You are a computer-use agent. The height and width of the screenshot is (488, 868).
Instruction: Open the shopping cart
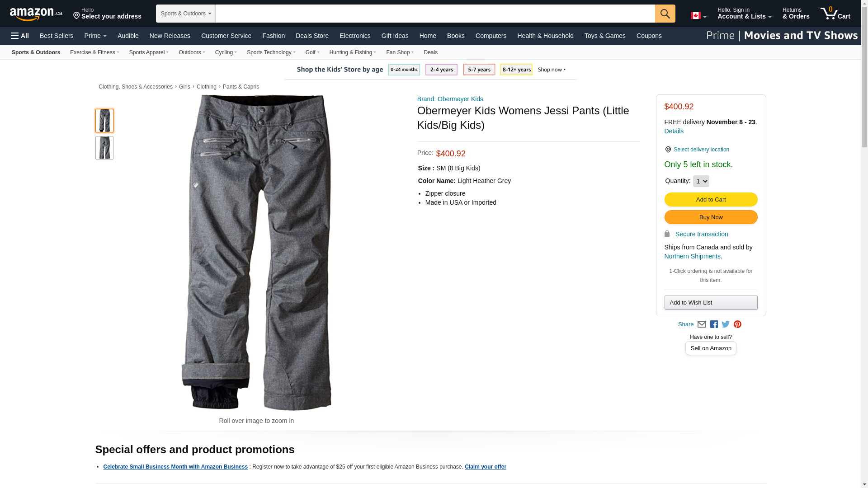(835, 14)
